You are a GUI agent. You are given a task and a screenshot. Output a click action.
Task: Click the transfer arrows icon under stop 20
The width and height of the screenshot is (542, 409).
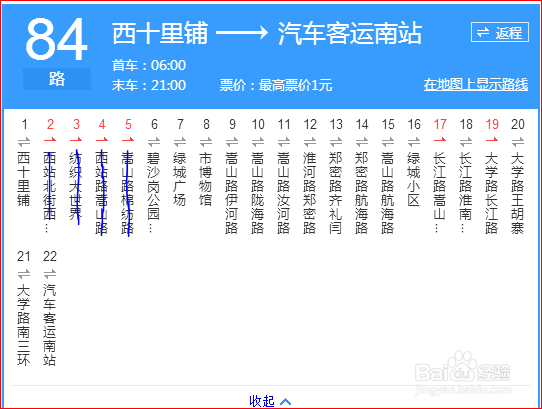[x=518, y=142]
